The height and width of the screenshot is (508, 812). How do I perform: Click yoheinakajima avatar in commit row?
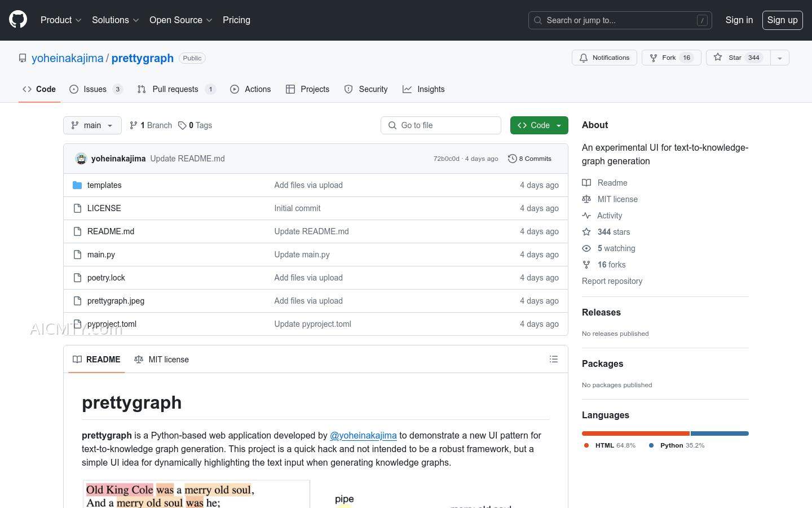(81, 159)
